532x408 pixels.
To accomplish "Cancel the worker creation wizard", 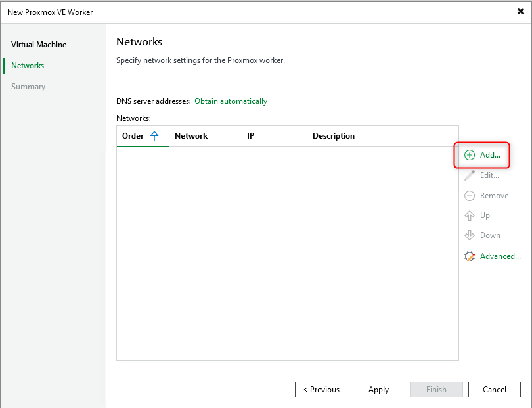I will click(x=495, y=389).
